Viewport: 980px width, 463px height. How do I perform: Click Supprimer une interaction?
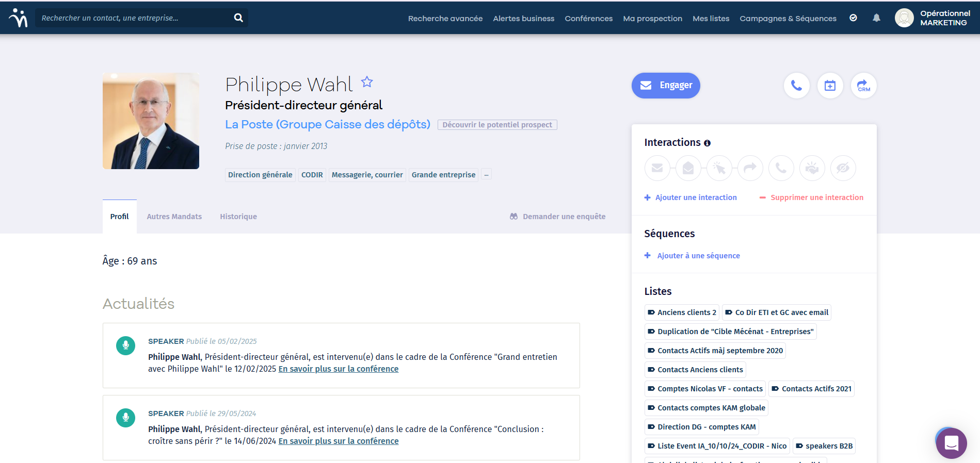811,197
